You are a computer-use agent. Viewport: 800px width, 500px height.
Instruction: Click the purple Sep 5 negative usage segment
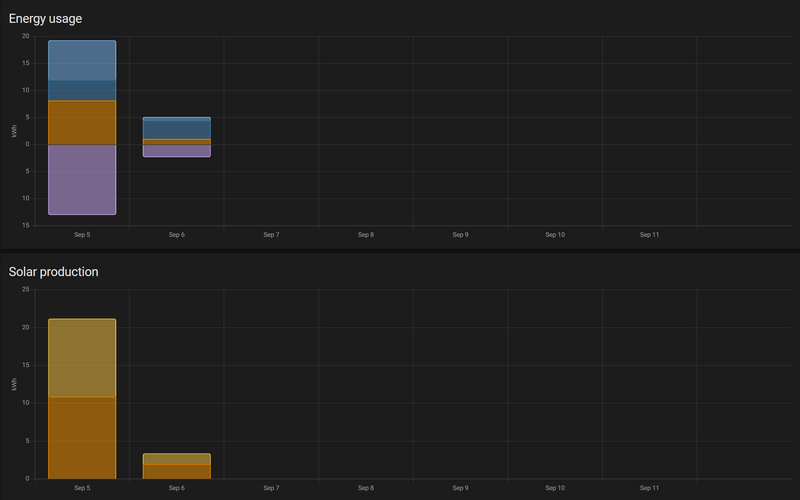tap(82, 180)
